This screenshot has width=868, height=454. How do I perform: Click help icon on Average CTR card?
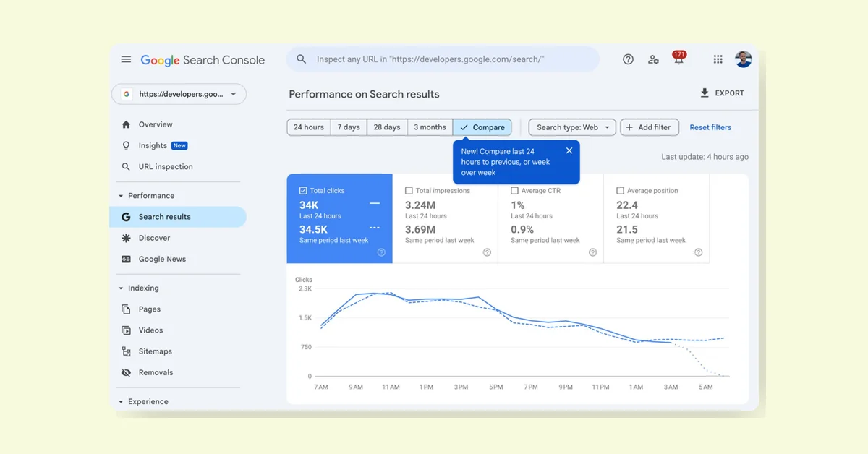coord(592,252)
